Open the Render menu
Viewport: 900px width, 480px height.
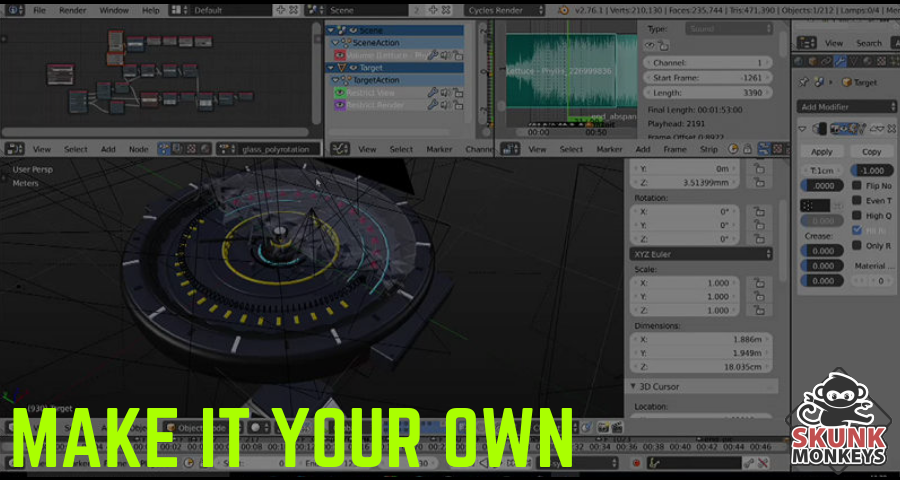(x=73, y=10)
